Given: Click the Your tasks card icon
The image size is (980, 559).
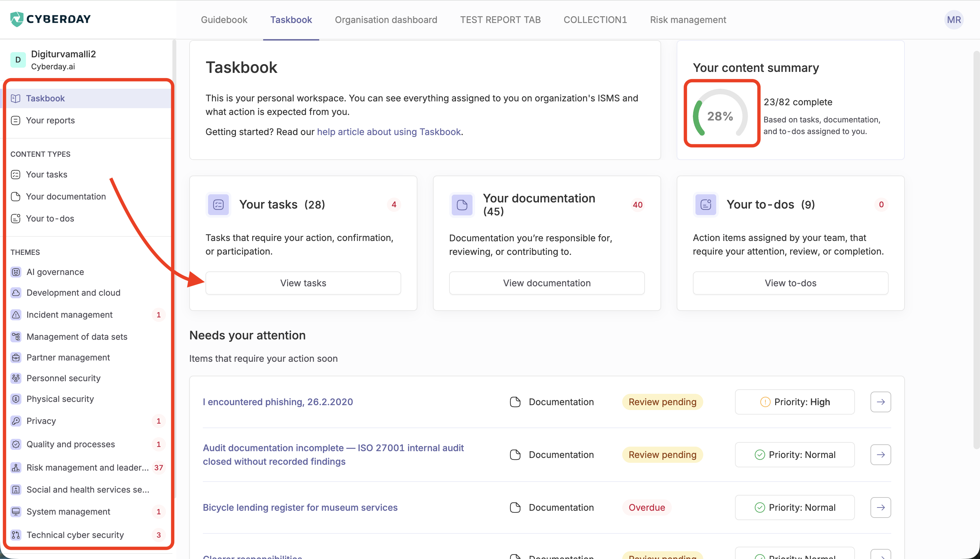Looking at the screenshot, I should (x=218, y=205).
